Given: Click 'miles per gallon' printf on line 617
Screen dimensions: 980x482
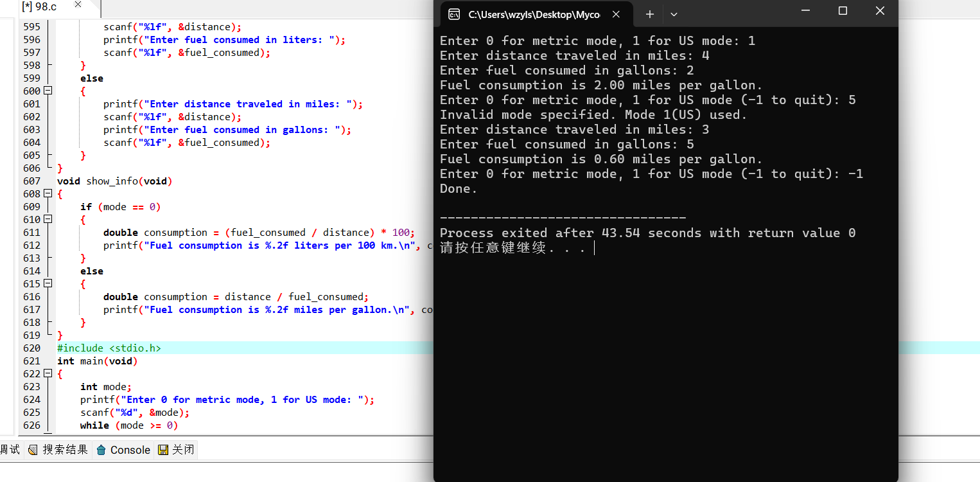Looking at the screenshot, I should 268,310.
